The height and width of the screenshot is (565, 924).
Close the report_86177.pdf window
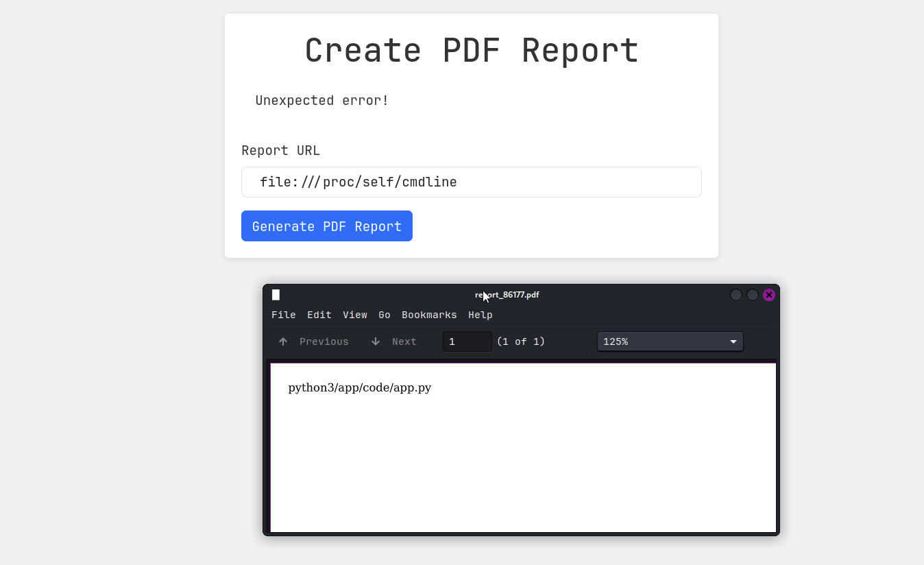pos(769,295)
